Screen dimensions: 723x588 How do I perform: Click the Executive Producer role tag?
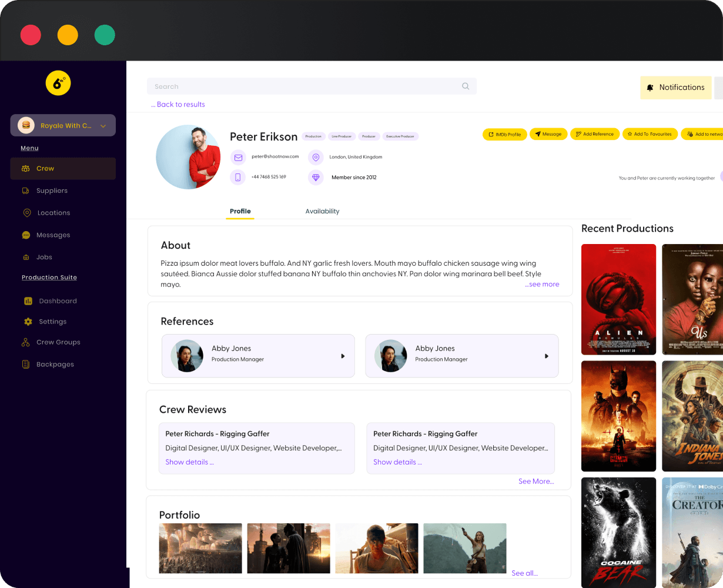400,136
